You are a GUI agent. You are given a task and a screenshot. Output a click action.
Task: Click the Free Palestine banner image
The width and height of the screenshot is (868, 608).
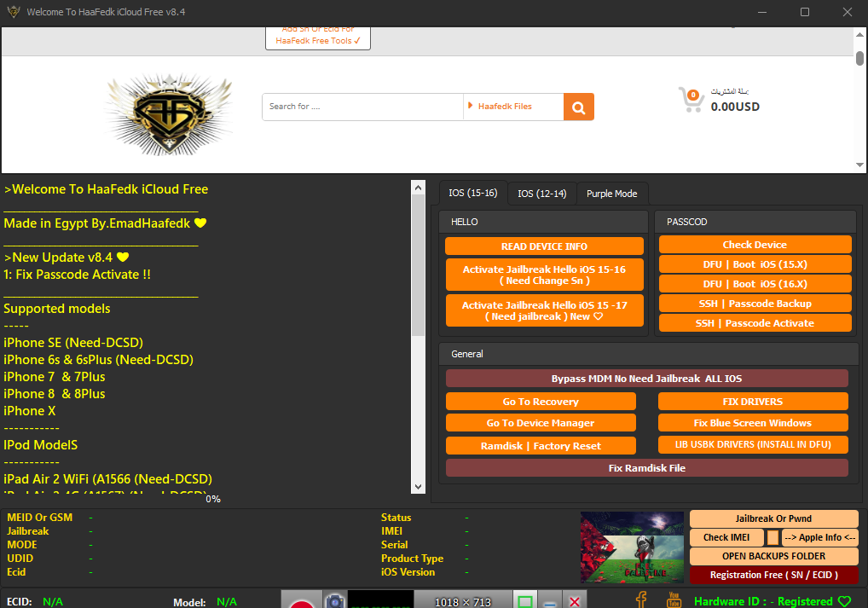point(632,547)
